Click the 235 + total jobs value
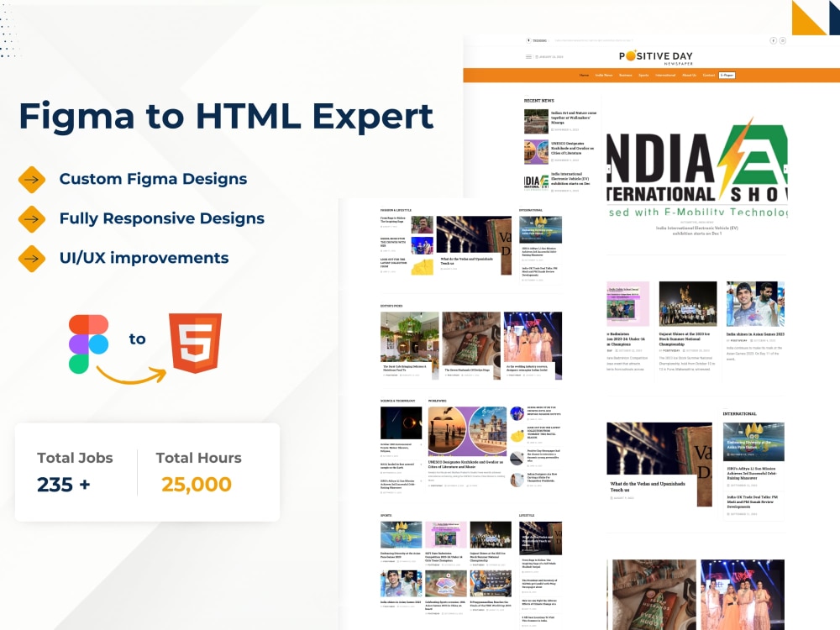This screenshot has height=630, width=840. click(x=63, y=485)
